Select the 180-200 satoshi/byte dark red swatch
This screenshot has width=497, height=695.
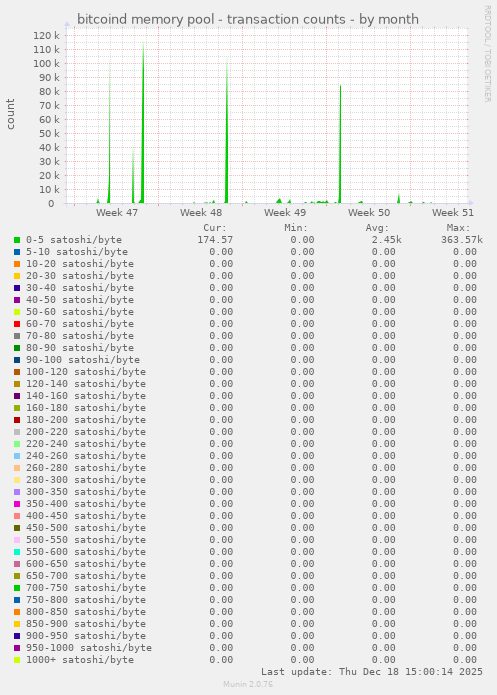(x=17, y=420)
